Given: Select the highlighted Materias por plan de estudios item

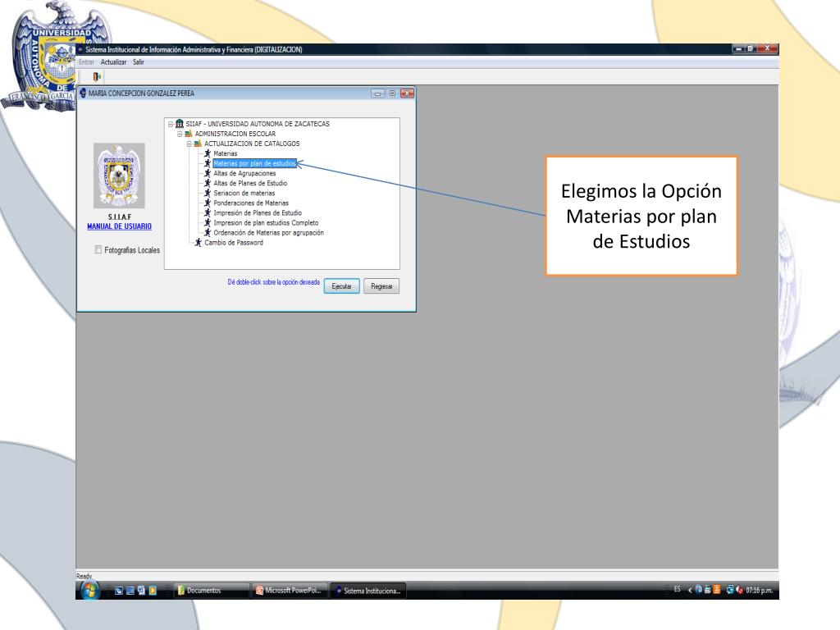Looking at the screenshot, I should (x=254, y=163).
